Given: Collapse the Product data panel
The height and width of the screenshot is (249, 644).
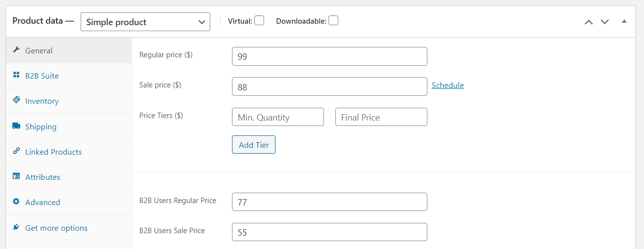Looking at the screenshot, I should point(624,21).
